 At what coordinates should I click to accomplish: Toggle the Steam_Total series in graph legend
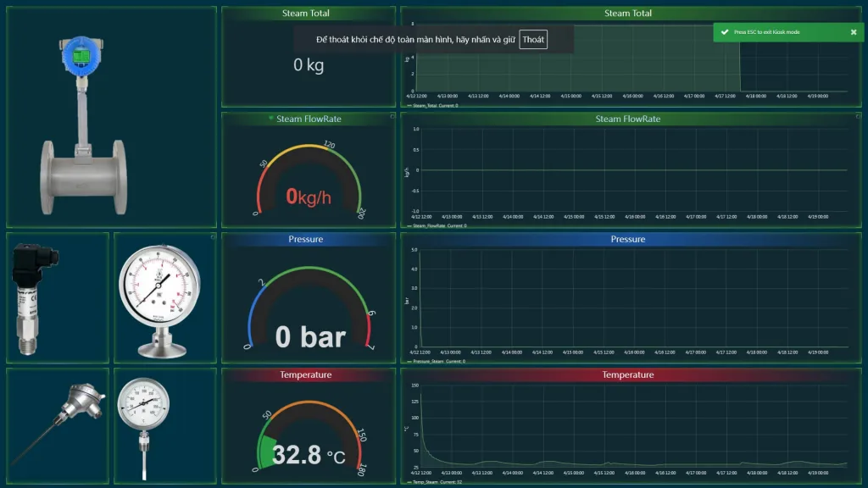pyautogui.click(x=434, y=106)
